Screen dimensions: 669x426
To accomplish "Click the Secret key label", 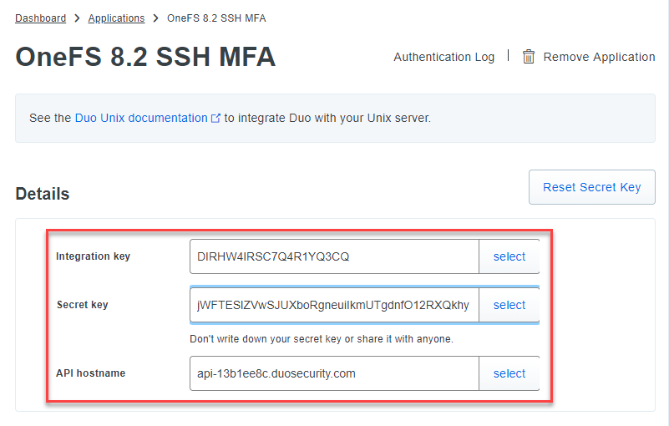I will click(82, 305).
